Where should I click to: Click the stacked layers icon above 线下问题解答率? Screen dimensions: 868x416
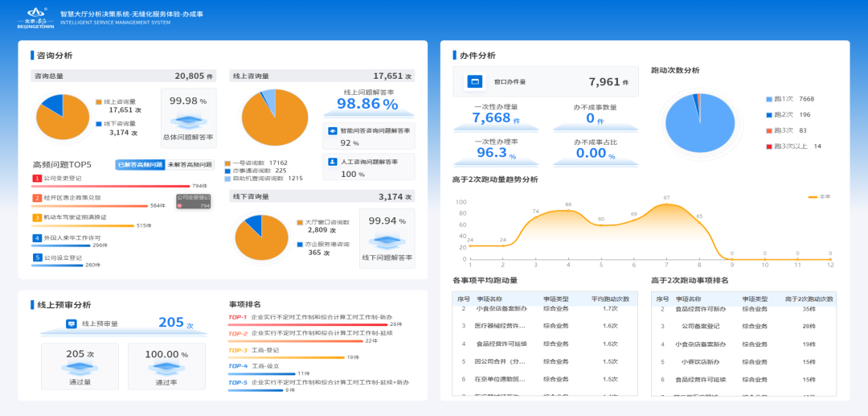click(387, 241)
